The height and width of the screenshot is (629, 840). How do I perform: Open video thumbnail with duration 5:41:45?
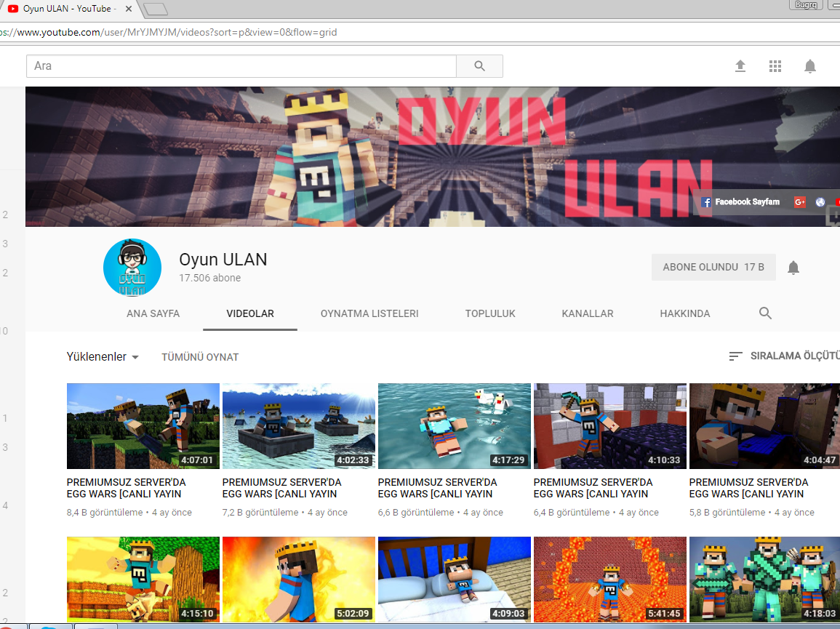610,579
